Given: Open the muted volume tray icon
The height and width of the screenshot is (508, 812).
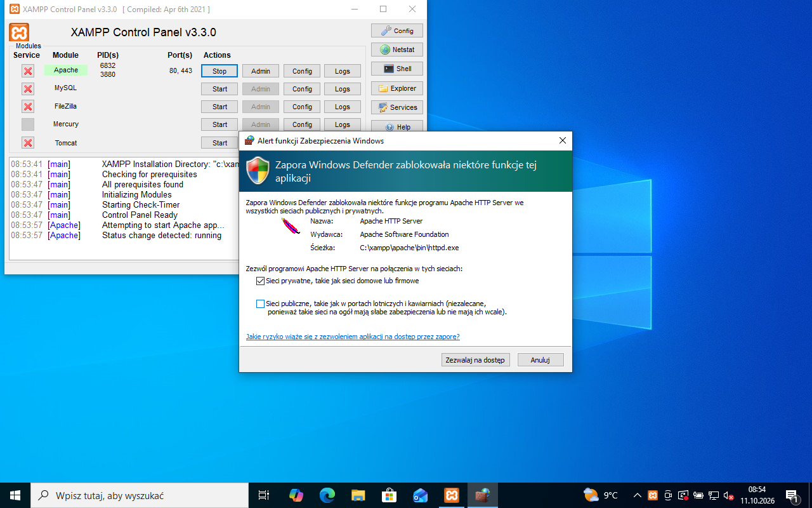Looking at the screenshot, I should [x=729, y=495].
